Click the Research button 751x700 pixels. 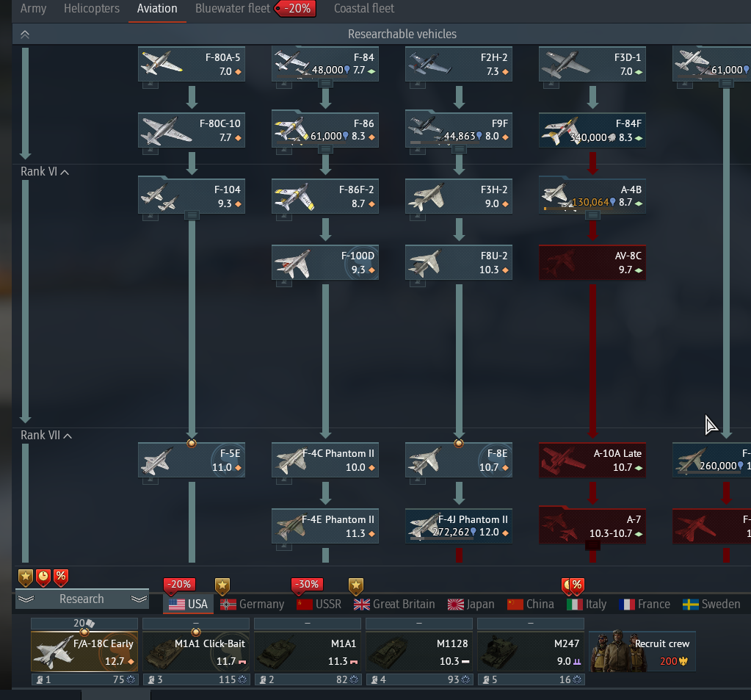tap(82, 599)
